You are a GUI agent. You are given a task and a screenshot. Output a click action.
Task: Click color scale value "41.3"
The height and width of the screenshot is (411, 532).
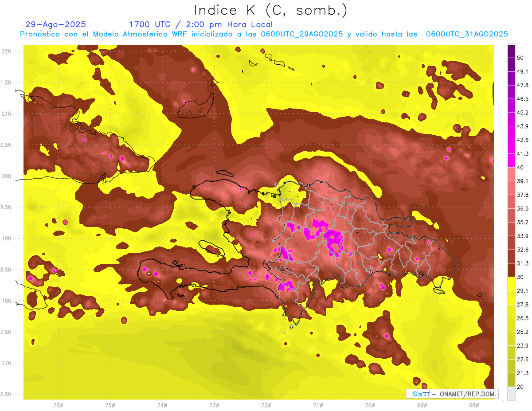click(x=522, y=154)
